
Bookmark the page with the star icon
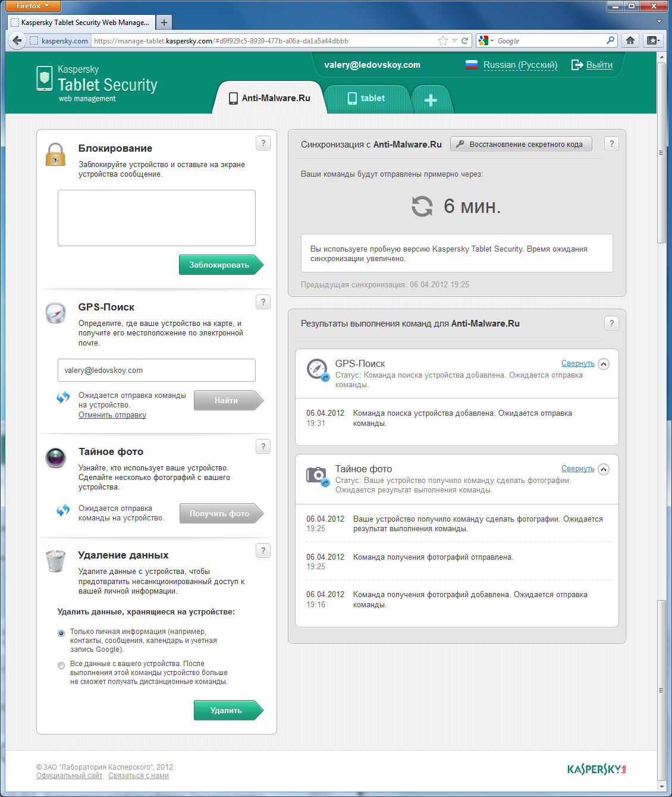coord(443,40)
